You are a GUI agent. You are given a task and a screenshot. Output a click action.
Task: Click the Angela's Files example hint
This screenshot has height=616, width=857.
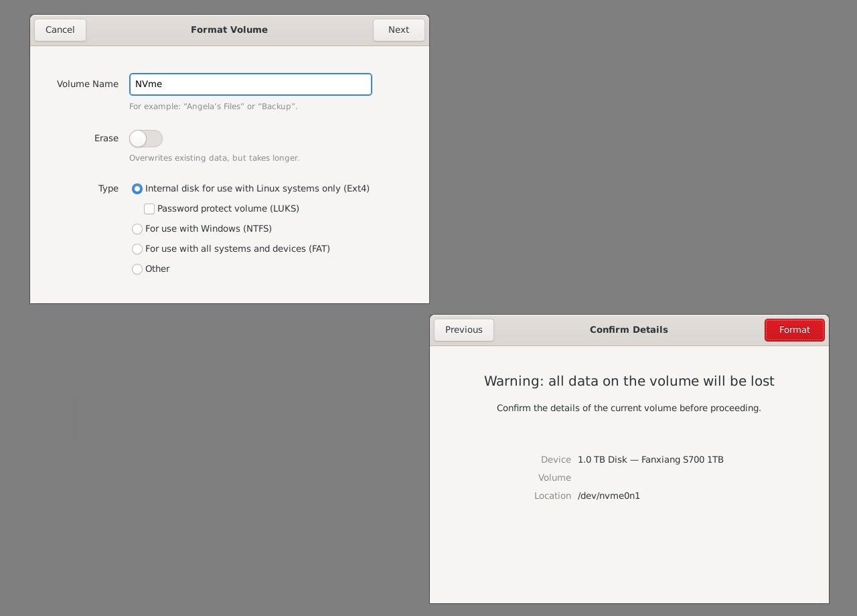(213, 106)
